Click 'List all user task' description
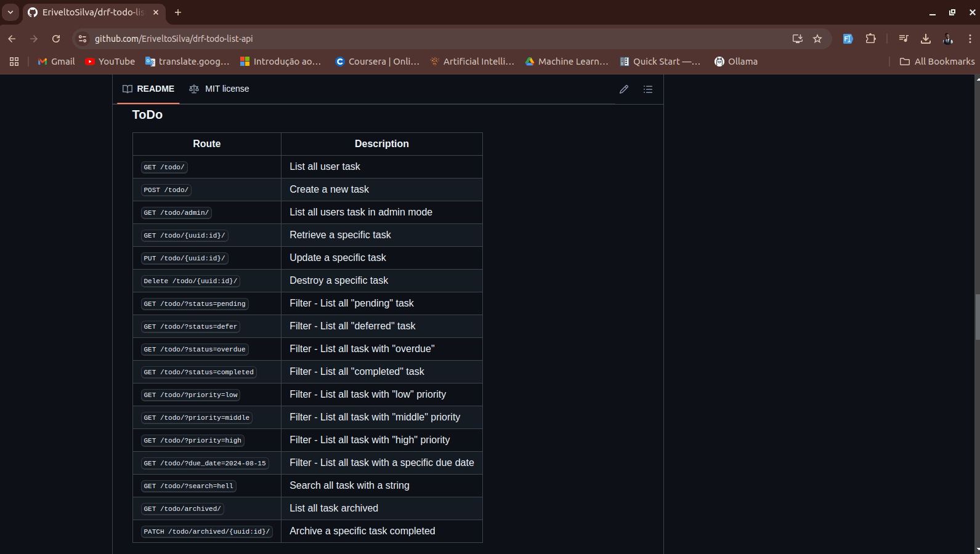This screenshot has height=554, width=980. click(325, 167)
